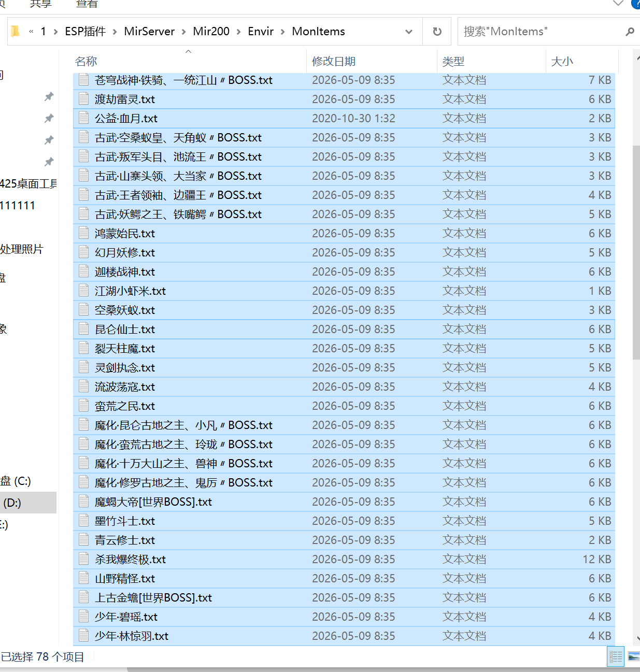The height and width of the screenshot is (672, 640).
Task: Click the folder icon in address bar
Action: [16, 32]
